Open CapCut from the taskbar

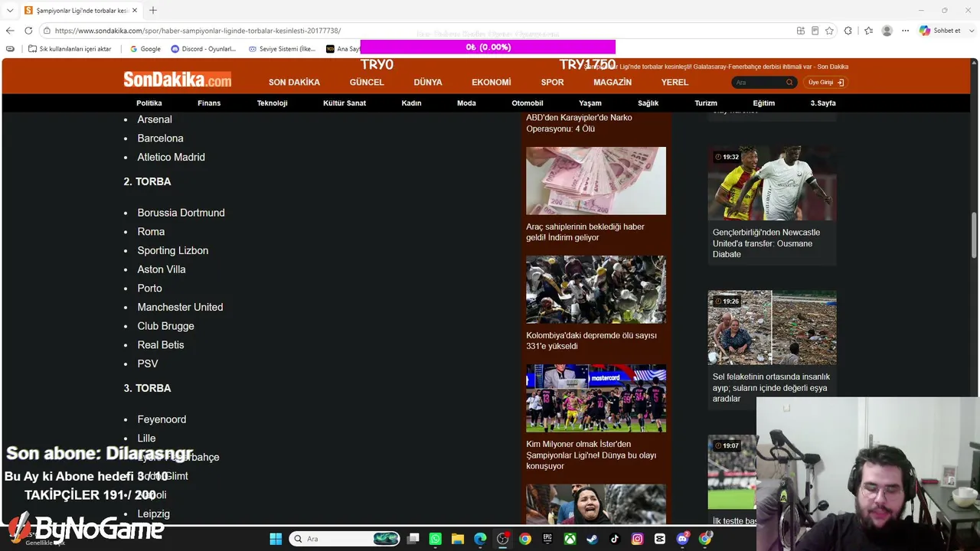[x=660, y=539]
